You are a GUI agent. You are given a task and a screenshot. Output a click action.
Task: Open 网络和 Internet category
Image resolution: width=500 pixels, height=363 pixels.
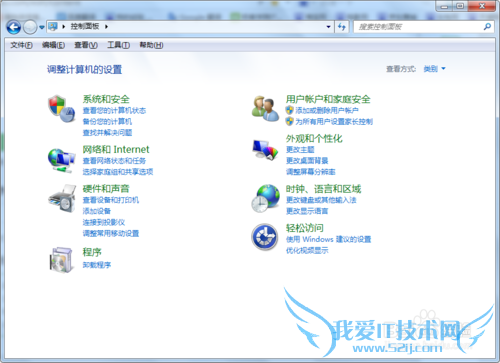click(x=116, y=149)
